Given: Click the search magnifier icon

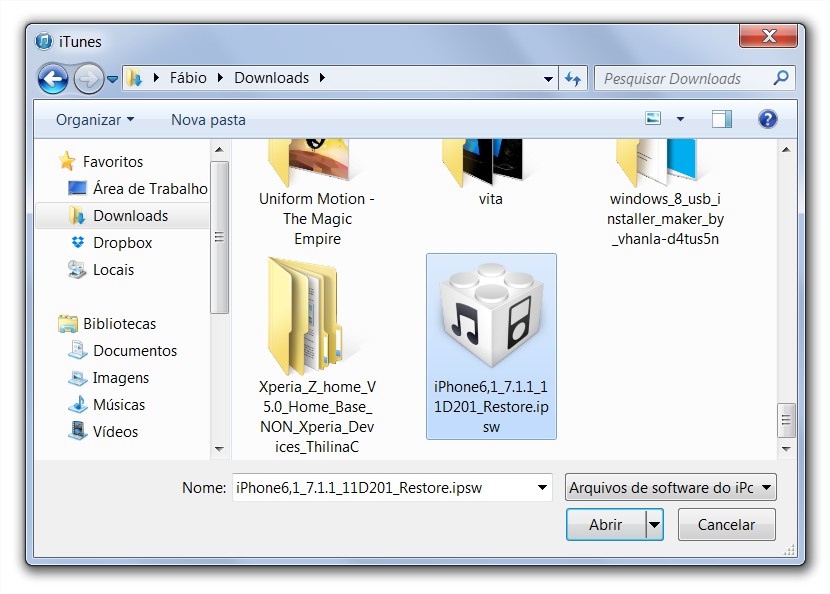Looking at the screenshot, I should click(781, 78).
